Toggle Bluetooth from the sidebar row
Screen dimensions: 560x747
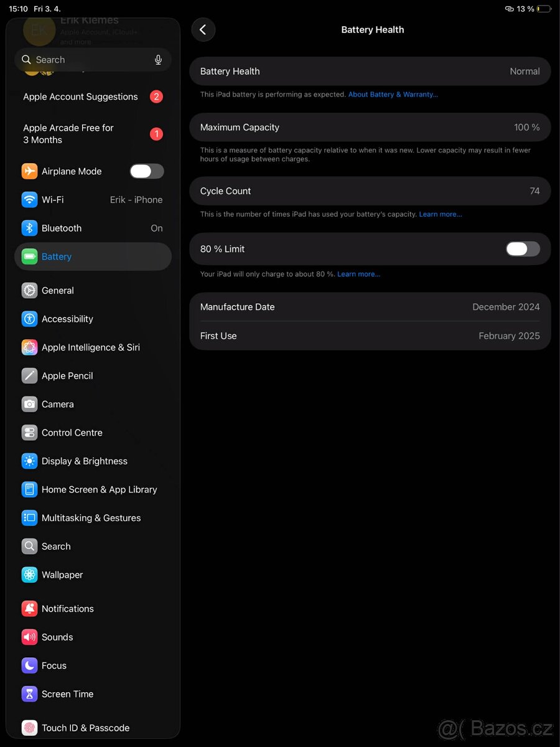click(x=93, y=228)
